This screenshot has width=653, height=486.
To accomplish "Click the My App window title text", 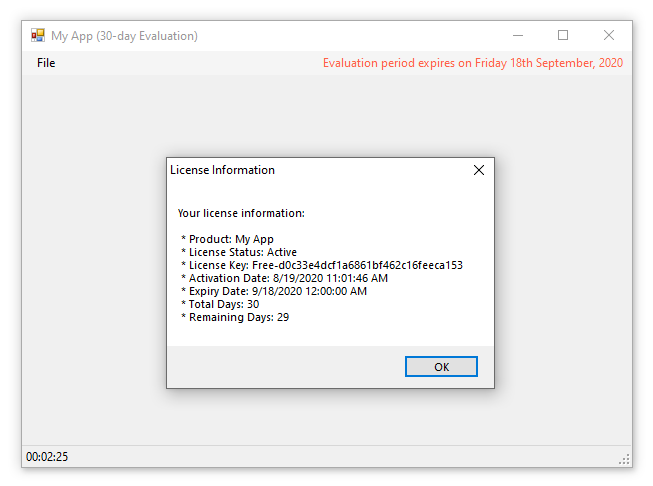I will [x=124, y=36].
